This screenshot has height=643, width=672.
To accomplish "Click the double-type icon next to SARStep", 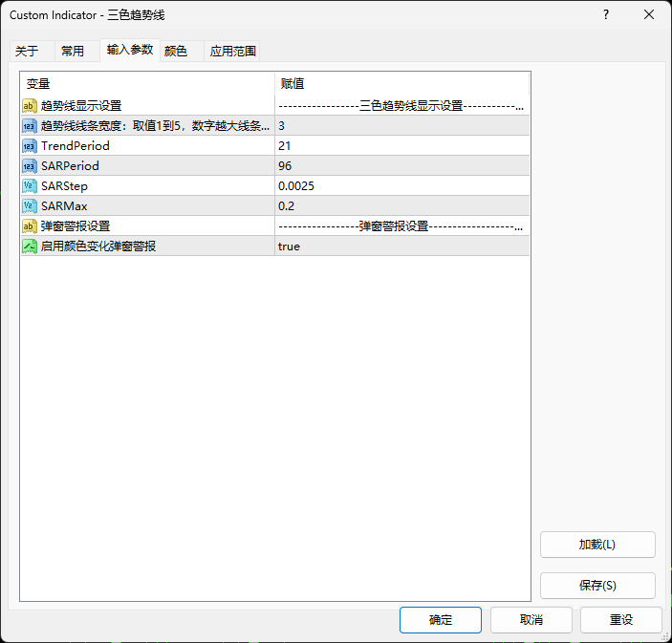I will [x=29, y=186].
